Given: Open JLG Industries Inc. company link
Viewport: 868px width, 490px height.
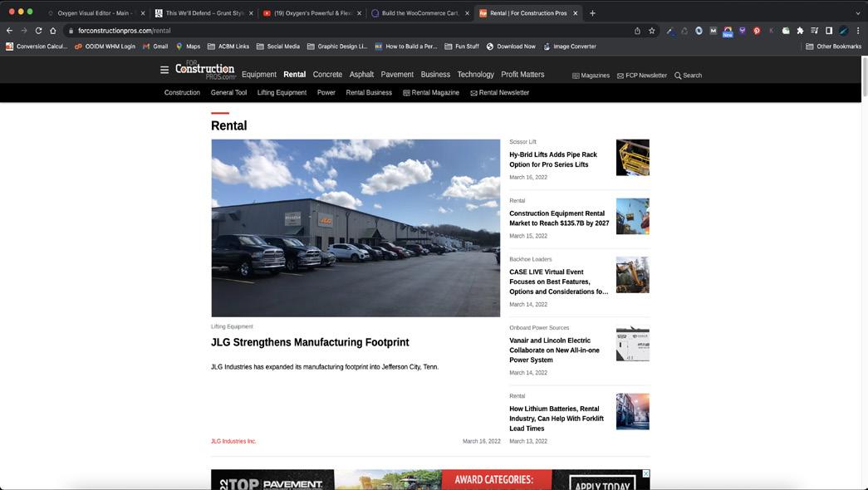Looking at the screenshot, I should [233, 441].
